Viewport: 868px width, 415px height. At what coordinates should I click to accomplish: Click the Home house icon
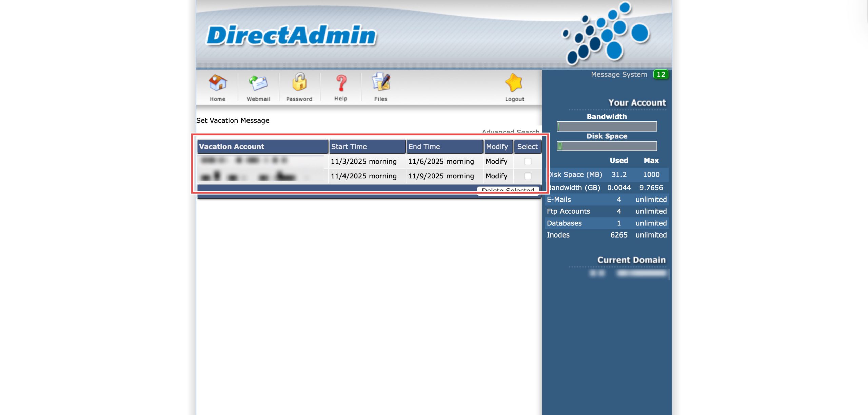click(217, 83)
